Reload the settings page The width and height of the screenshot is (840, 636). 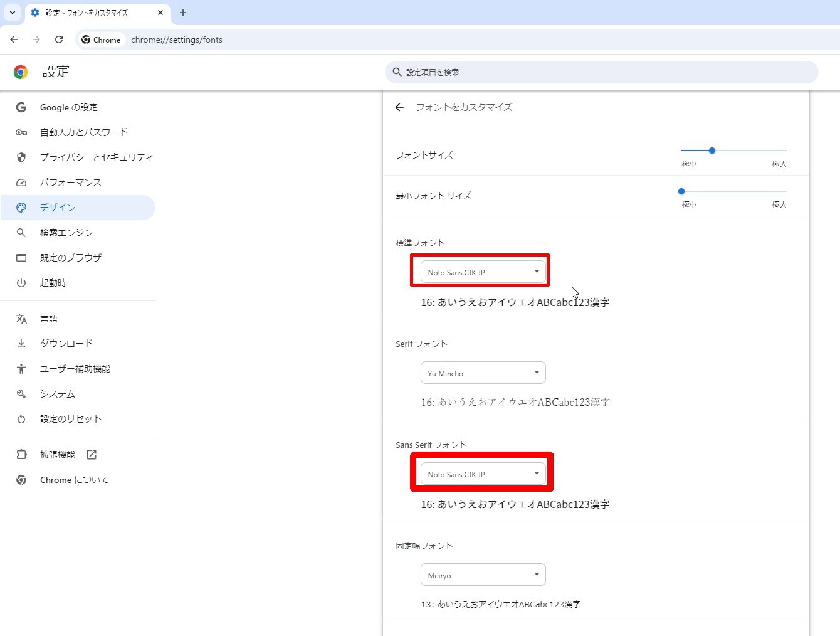click(59, 40)
